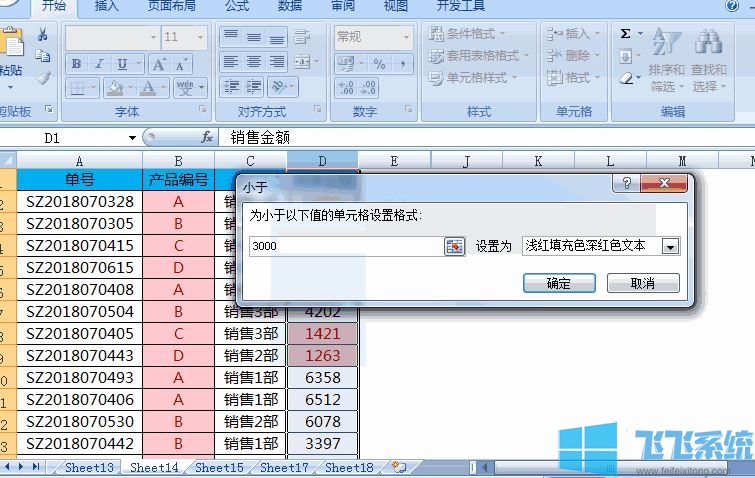Click the Fill down arrow icon
This screenshot has width=755, height=478.
[625, 56]
